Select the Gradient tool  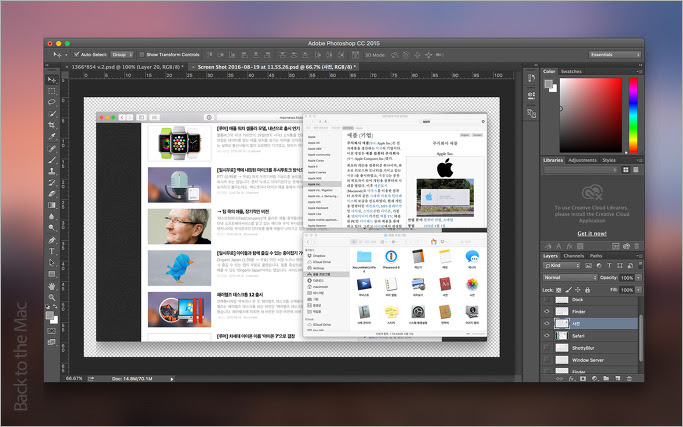click(x=51, y=205)
